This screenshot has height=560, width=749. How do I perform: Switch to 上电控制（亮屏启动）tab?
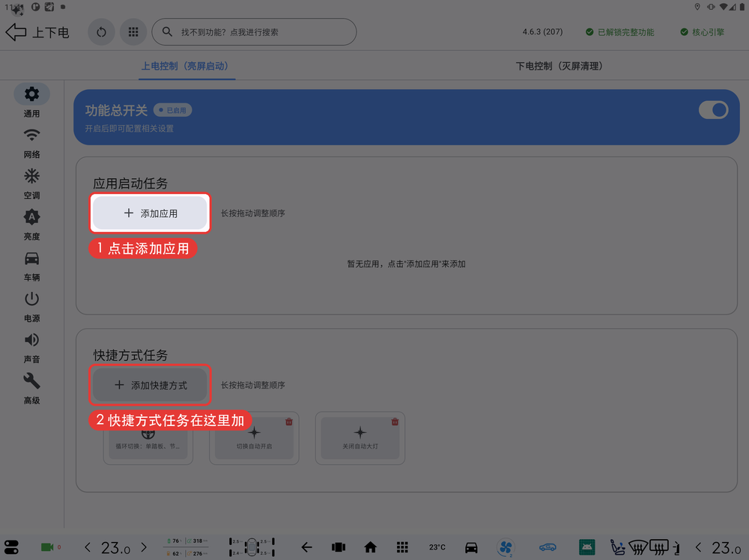[x=185, y=66]
